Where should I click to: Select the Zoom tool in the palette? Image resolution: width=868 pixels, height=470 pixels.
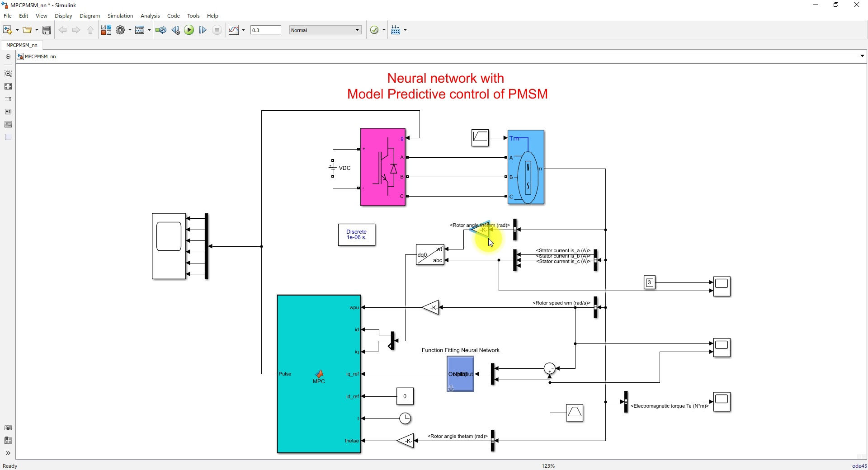click(x=8, y=74)
